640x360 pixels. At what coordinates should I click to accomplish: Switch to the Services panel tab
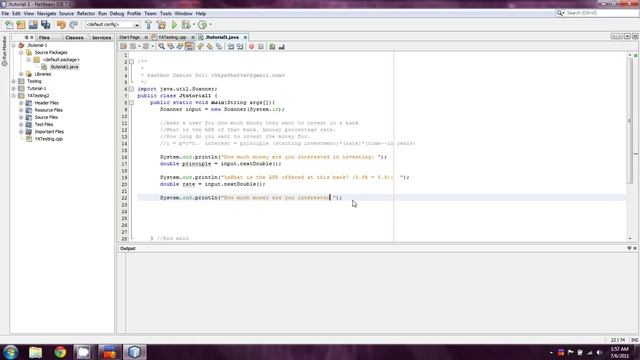point(101,38)
